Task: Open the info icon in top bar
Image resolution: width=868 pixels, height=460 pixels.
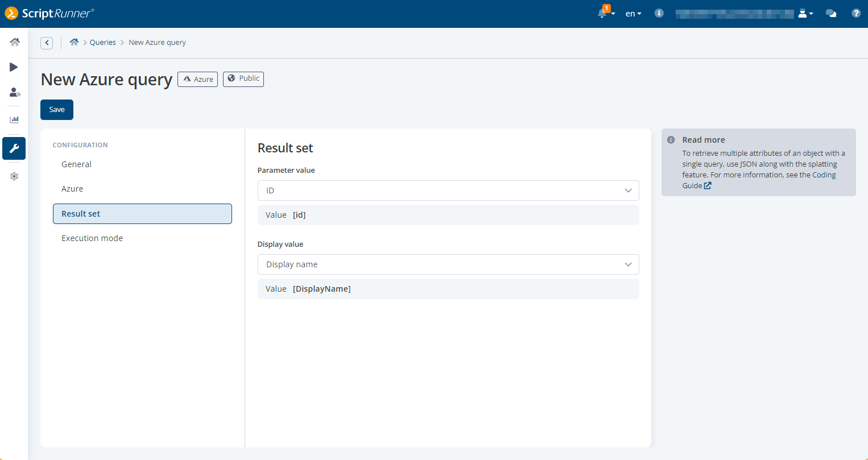Action: [x=659, y=13]
